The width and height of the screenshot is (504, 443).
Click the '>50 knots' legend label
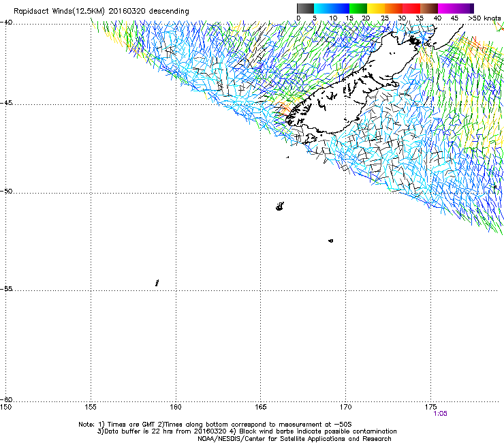[x=484, y=18]
